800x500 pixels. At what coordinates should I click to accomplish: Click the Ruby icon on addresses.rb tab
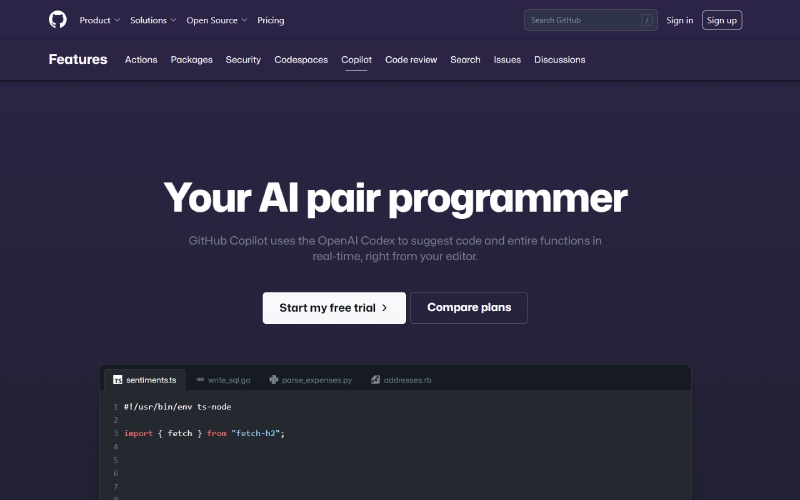pyautogui.click(x=376, y=380)
